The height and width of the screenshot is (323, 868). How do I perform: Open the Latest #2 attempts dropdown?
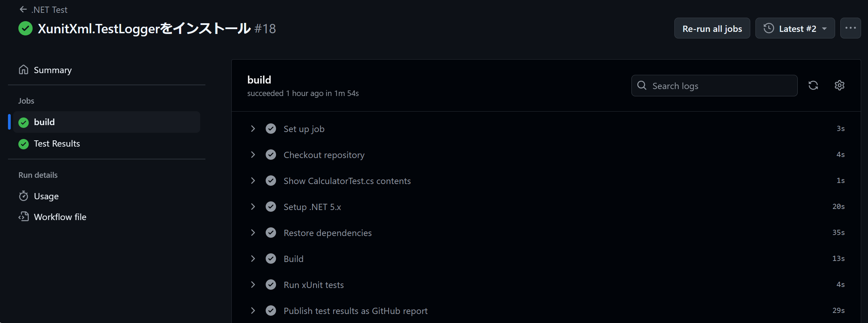[x=795, y=28]
